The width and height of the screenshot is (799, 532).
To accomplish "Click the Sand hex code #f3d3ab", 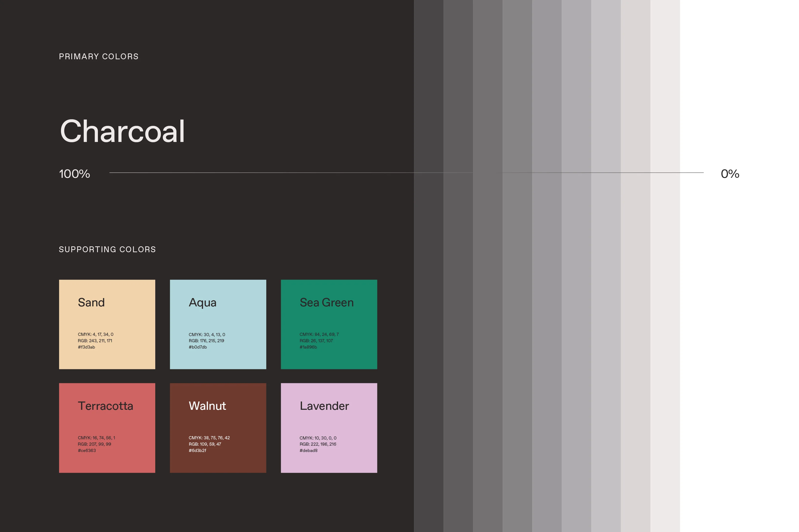I will point(86,347).
